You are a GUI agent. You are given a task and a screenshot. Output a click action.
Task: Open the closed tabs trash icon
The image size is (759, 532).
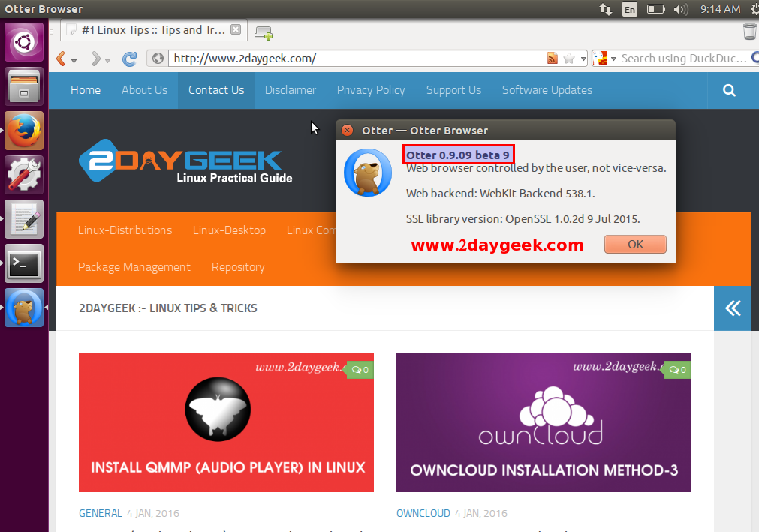[749, 32]
